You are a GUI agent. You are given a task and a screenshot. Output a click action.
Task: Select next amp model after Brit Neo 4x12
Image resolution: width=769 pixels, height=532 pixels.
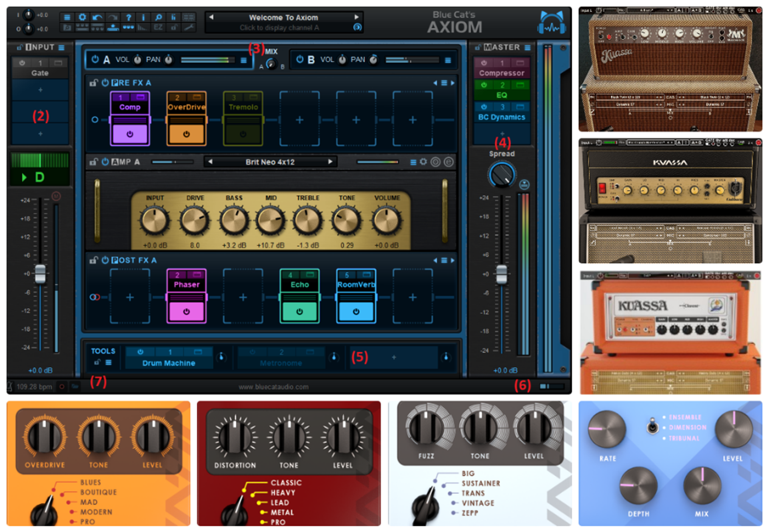(330, 162)
